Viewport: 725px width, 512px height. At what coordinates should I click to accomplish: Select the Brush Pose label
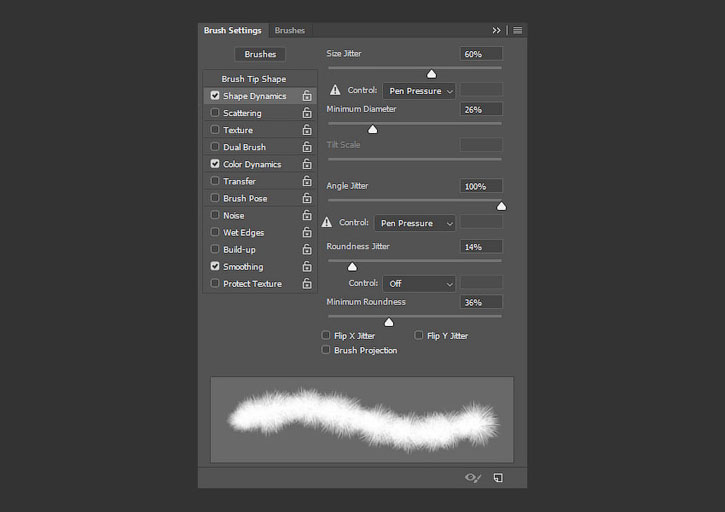coord(245,198)
